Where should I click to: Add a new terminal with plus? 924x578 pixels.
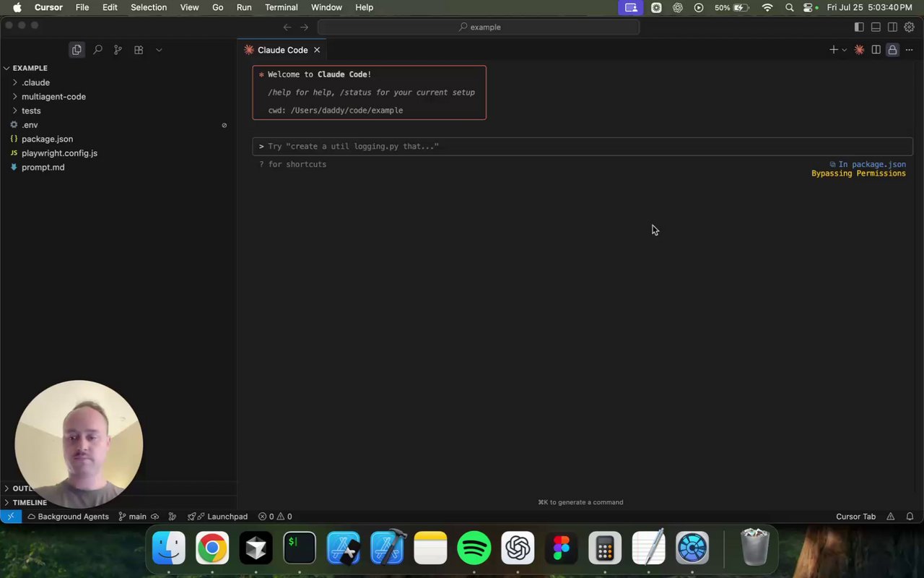coord(834,50)
